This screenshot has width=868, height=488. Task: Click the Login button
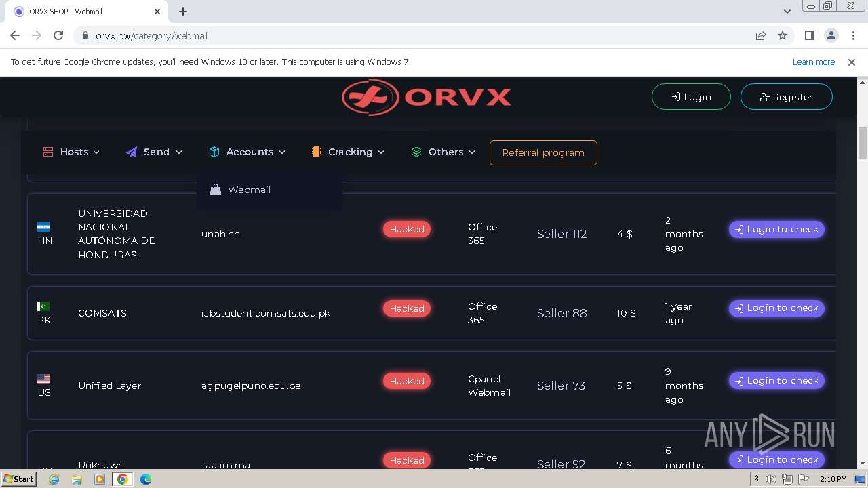pyautogui.click(x=691, y=97)
